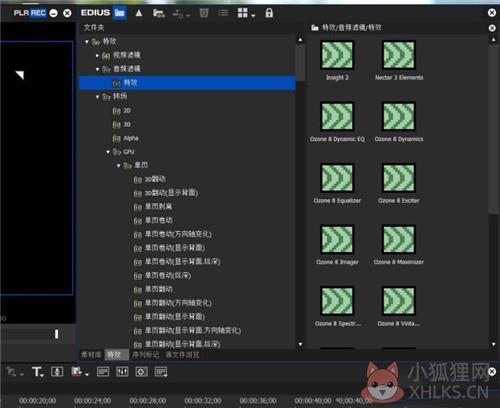Collapse the GPU folder arrow
500x408 pixels.
(108, 152)
